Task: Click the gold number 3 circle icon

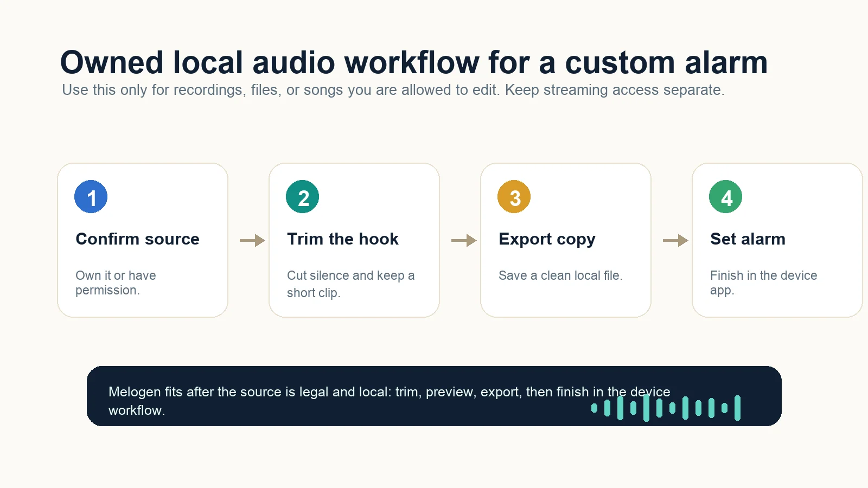Action: [514, 197]
